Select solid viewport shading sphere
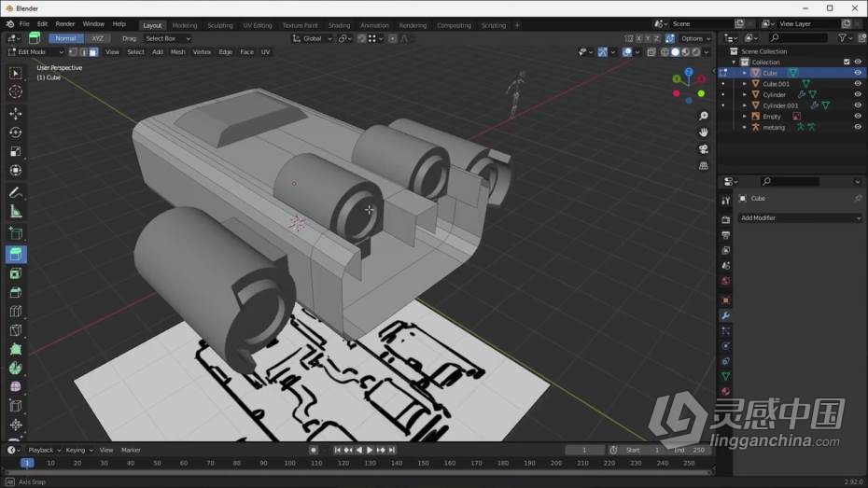 (676, 52)
